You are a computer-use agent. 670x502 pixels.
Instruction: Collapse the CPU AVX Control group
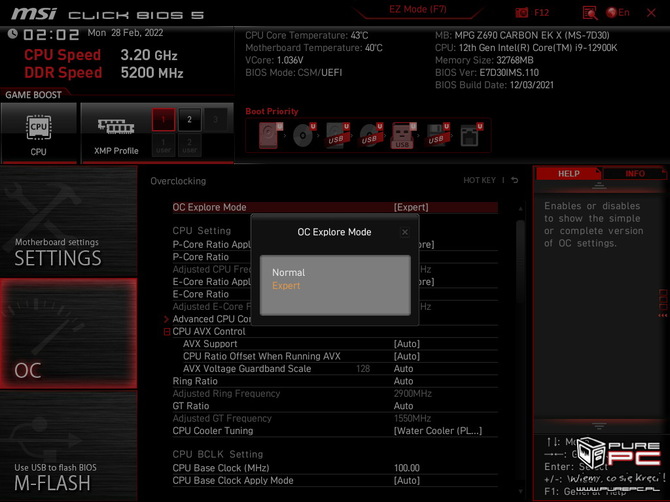pyautogui.click(x=167, y=332)
